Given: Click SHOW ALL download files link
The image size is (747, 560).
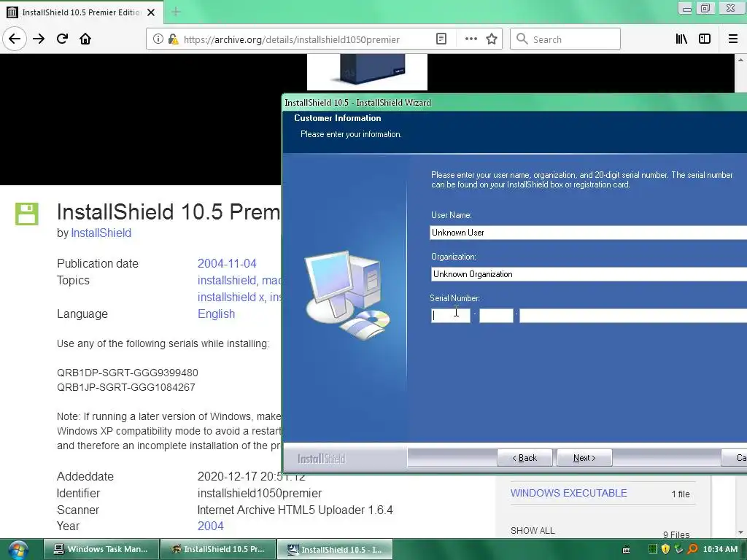Looking at the screenshot, I should [x=533, y=531].
